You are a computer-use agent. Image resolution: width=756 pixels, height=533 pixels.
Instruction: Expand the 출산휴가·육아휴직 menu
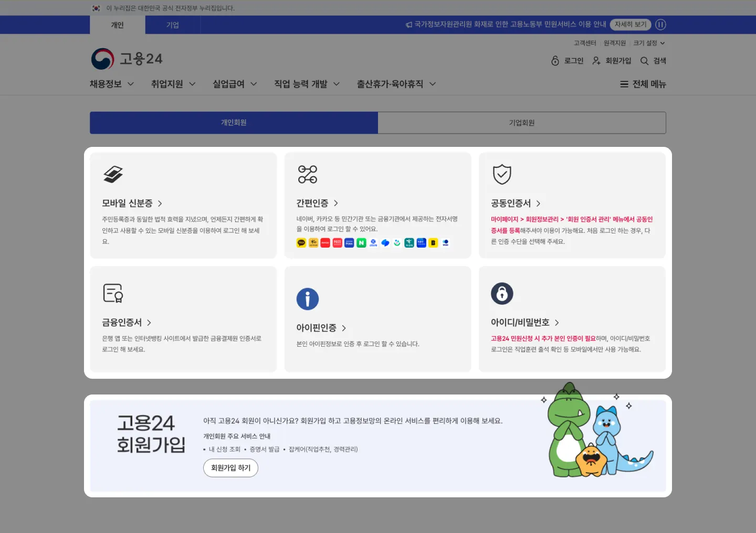pyautogui.click(x=396, y=84)
